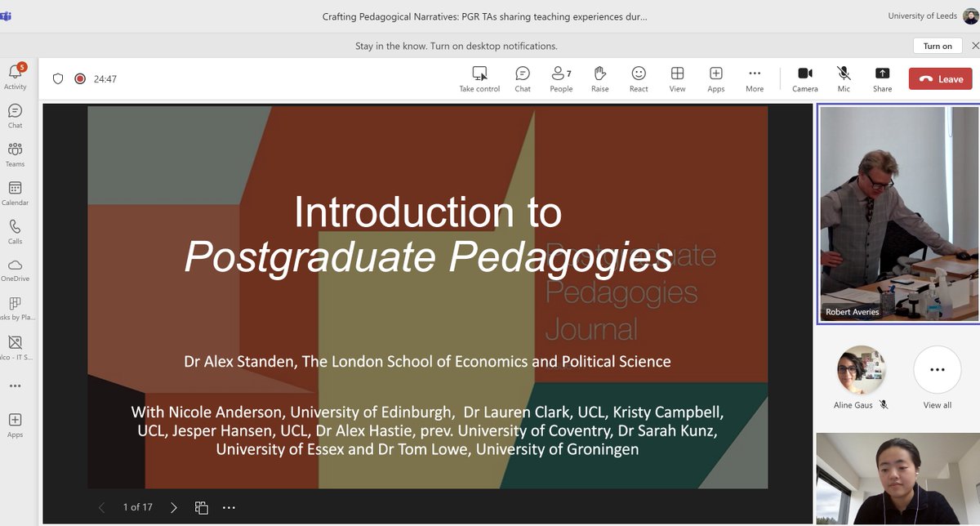The width and height of the screenshot is (980, 526).
Task: Dismiss the notifications banner
Action: (x=974, y=46)
